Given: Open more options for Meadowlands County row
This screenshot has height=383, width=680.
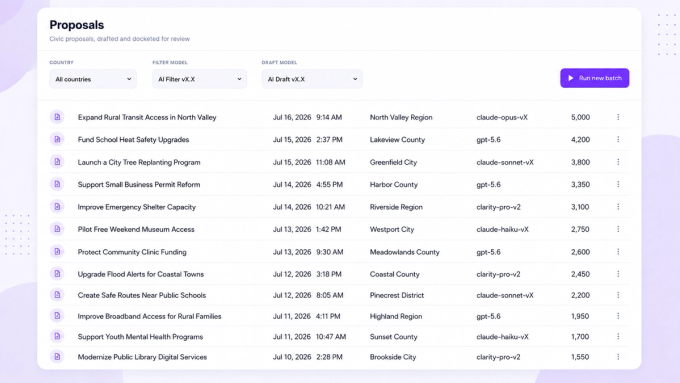Looking at the screenshot, I should tap(618, 252).
